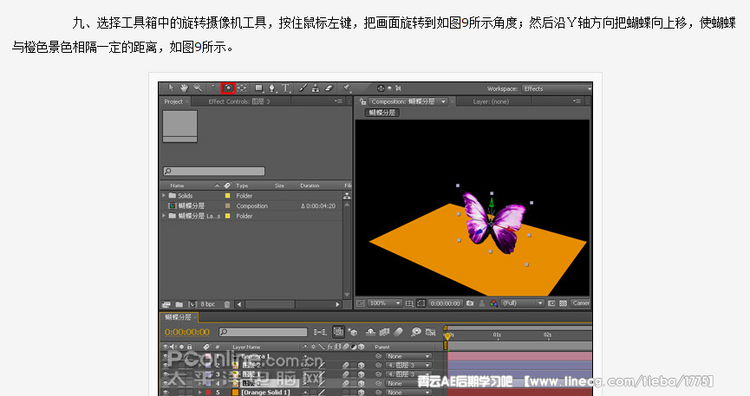Toggle the transparency grid icon

pos(563,303)
